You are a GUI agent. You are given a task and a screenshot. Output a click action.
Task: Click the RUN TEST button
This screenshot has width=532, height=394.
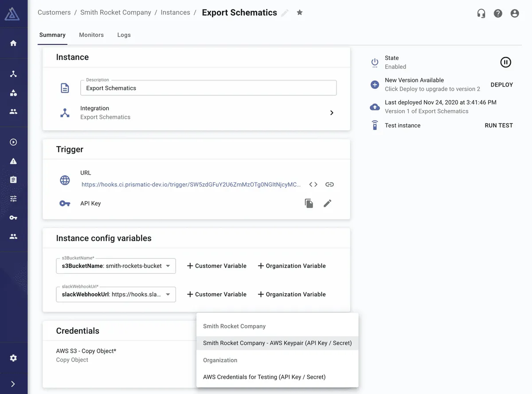tap(499, 126)
